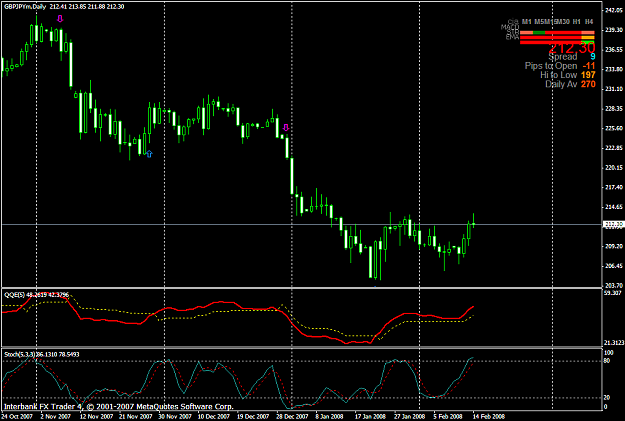Click the Spread value 9

point(593,57)
